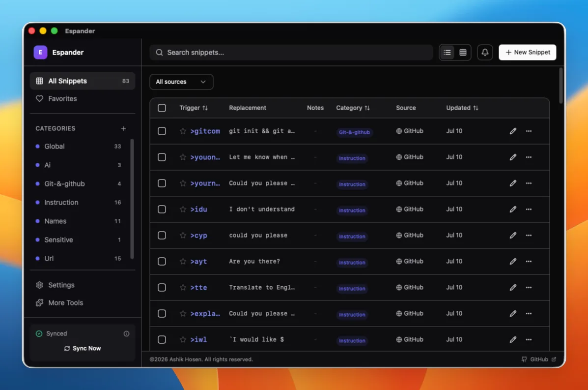
Task: Check the >expla… snippet checkbox
Action: point(162,313)
